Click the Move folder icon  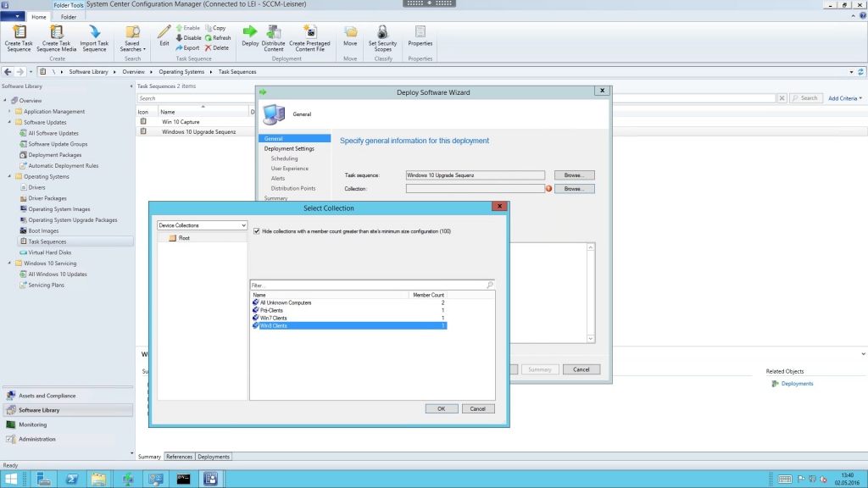click(350, 31)
